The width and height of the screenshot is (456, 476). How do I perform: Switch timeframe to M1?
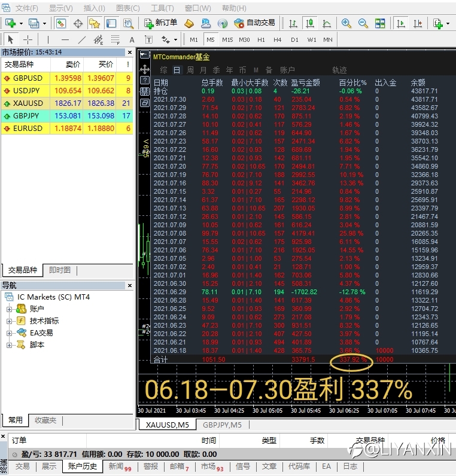(194, 40)
